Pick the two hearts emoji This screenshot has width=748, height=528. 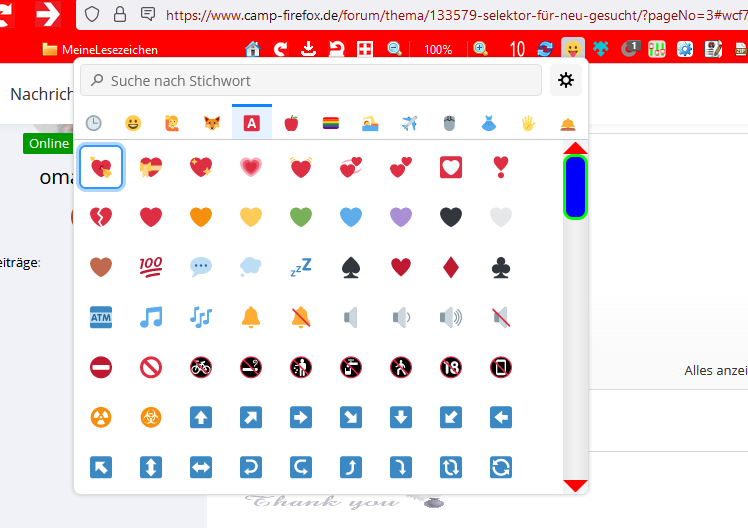tap(401, 167)
